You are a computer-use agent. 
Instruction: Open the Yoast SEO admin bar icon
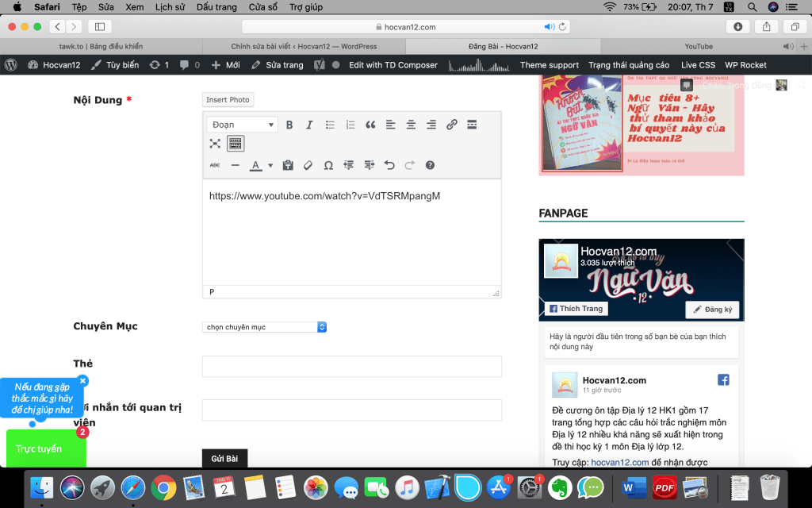tap(320, 65)
